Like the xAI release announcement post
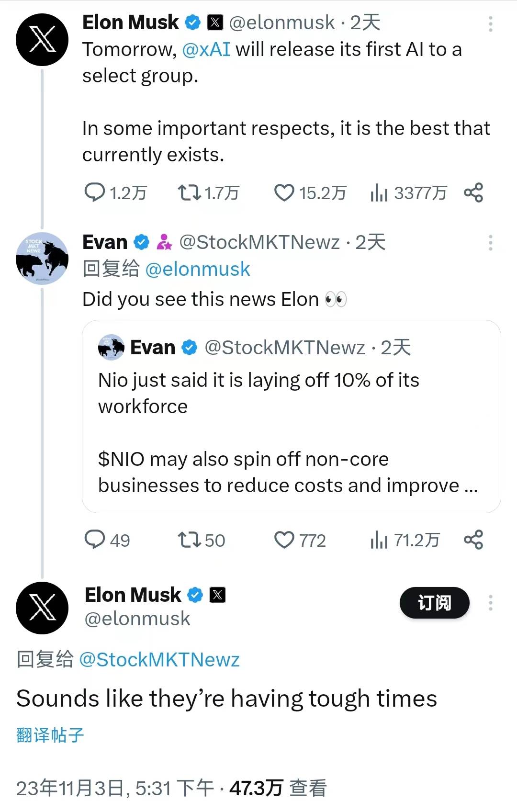The height and width of the screenshot is (812, 517). 284,193
